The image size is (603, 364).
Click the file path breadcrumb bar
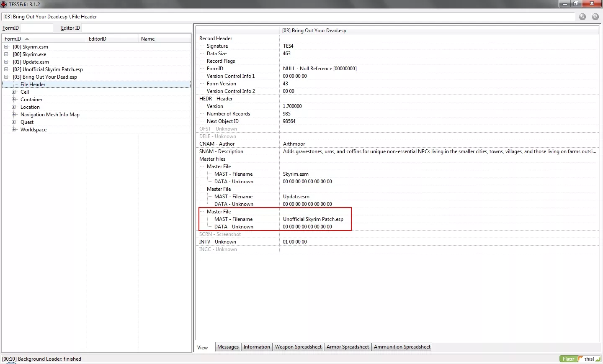288,17
